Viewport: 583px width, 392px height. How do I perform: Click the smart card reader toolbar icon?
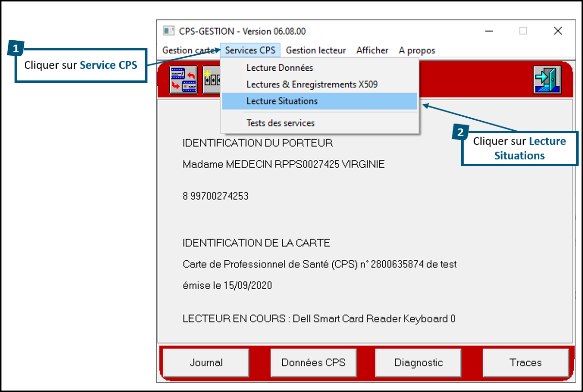tap(211, 79)
